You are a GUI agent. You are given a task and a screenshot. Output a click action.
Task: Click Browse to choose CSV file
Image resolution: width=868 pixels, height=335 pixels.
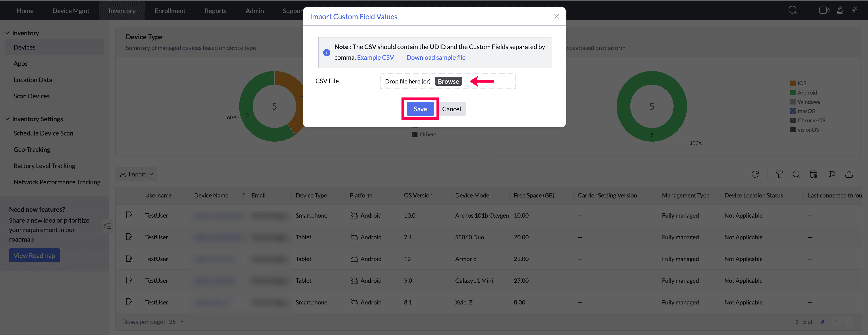(448, 81)
